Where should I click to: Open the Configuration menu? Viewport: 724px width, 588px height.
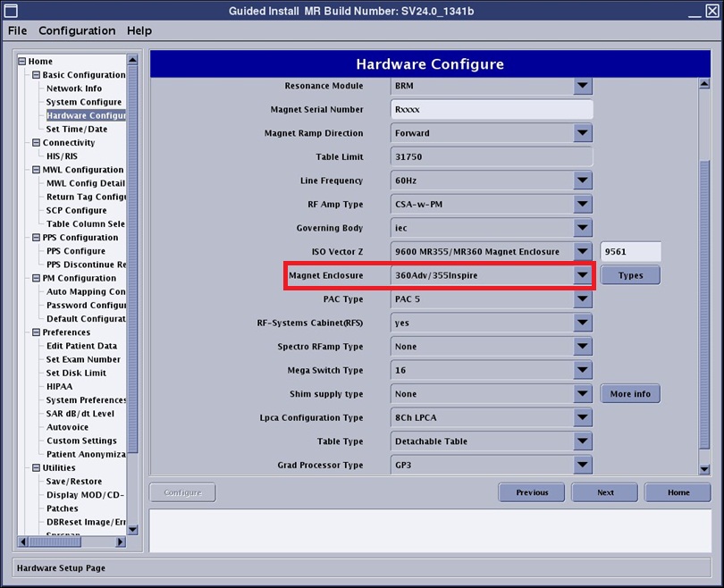[x=77, y=30]
